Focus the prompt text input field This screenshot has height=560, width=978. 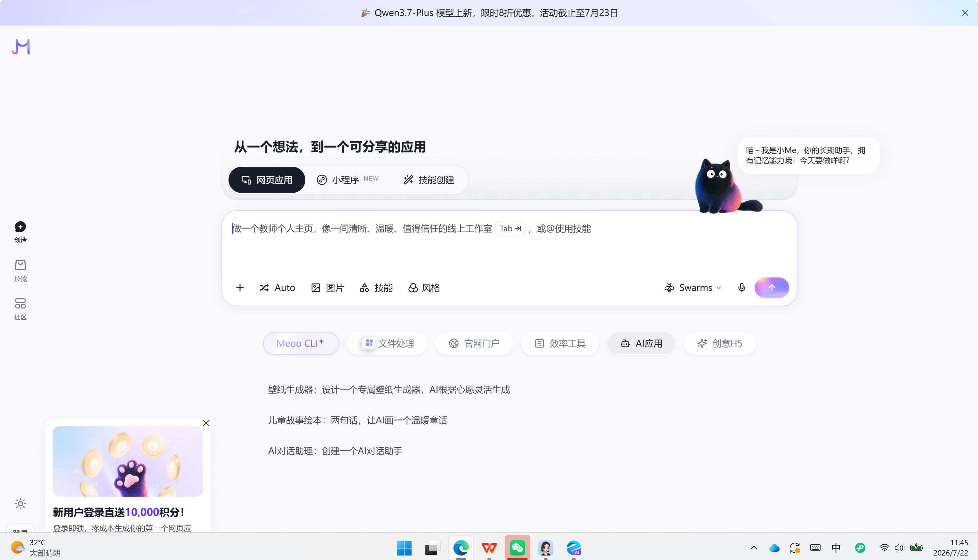509,242
